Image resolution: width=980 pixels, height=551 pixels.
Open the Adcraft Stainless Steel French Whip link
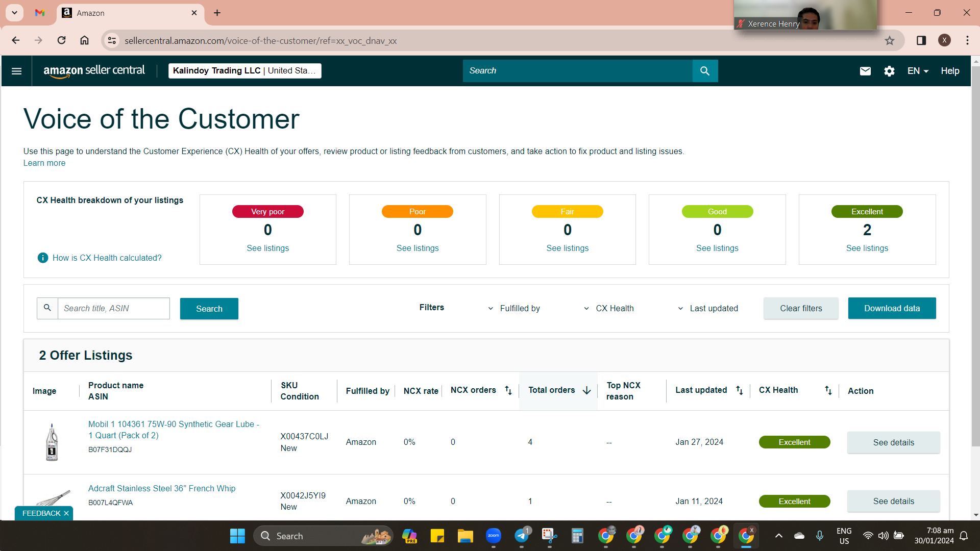coord(162,489)
